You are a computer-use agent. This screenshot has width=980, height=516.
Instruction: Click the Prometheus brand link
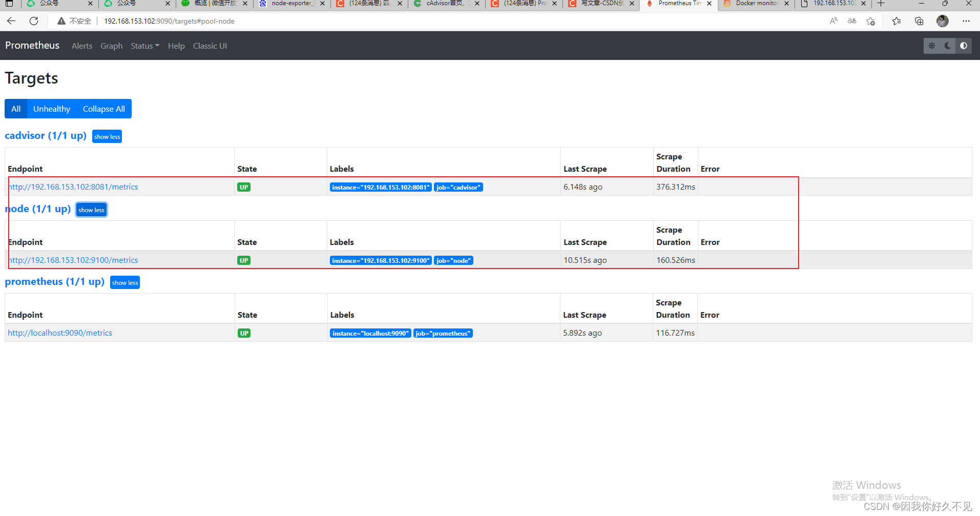point(32,45)
